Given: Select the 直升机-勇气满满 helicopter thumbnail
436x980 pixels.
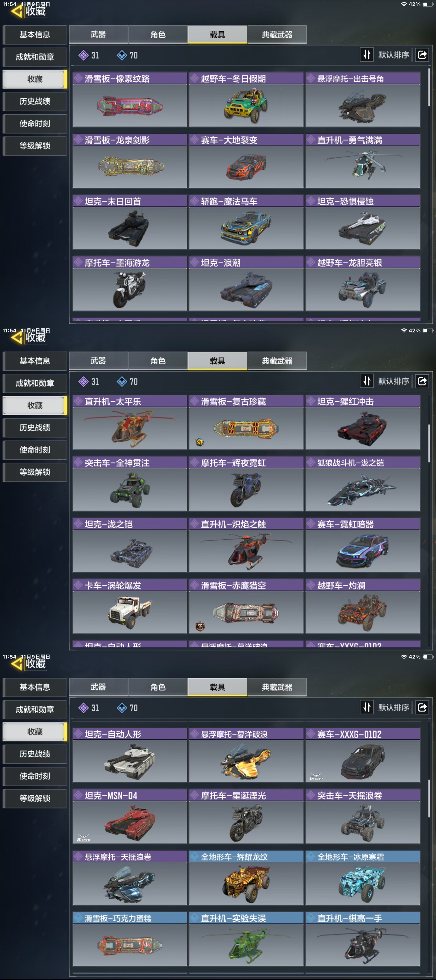Looking at the screenshot, I should [362, 161].
